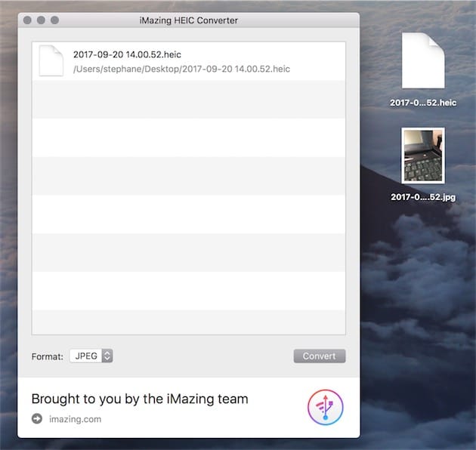Select the 2017-09-20 14.00.52.heic list row
476x450 pixels.
coord(189,61)
